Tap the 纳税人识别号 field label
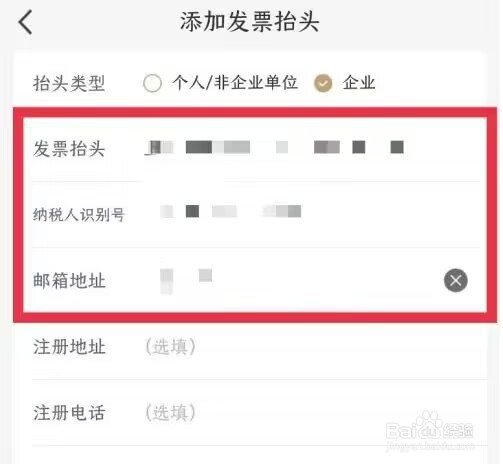 [x=79, y=214]
